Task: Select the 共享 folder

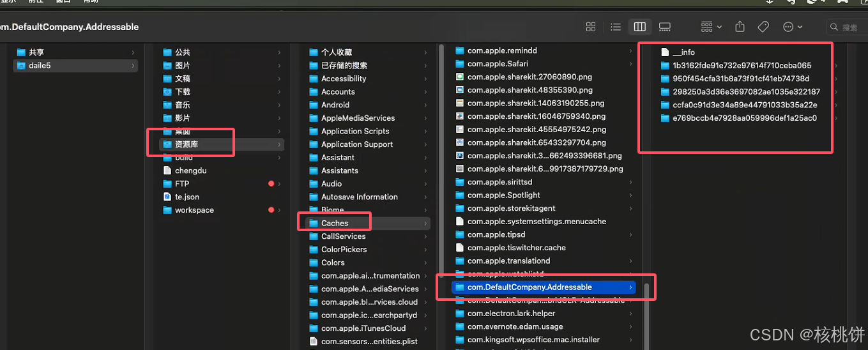Action: click(x=75, y=52)
